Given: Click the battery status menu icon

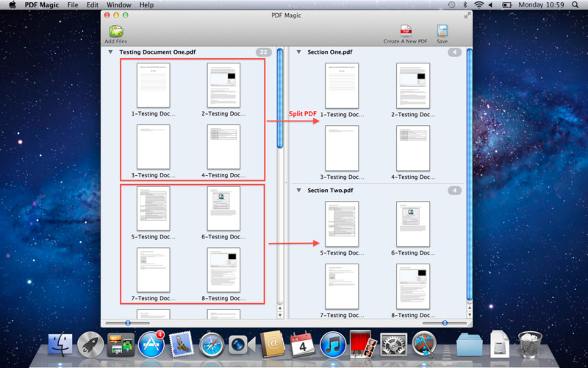Looking at the screenshot, I should (507, 5).
